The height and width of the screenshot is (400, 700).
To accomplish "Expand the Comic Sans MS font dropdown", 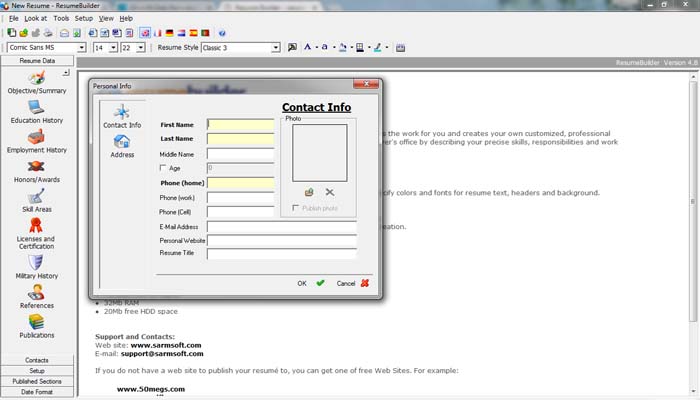I will (82, 48).
